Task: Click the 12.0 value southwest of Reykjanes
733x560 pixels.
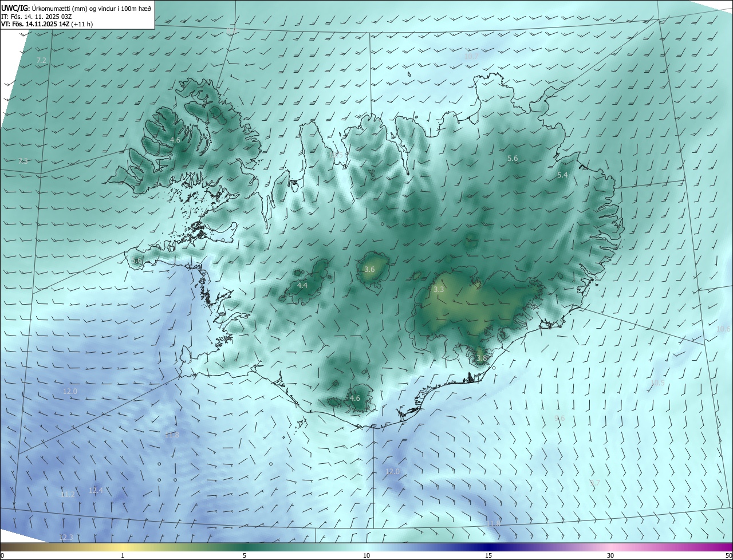Action: click(x=70, y=391)
